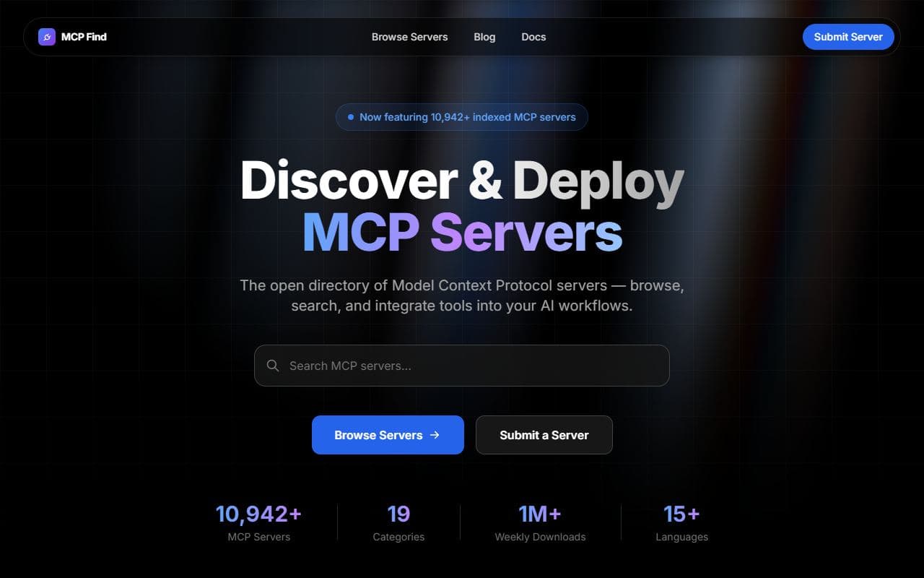Open Browse Servers in top navigation
Viewport: 924px width, 578px height.
click(x=409, y=37)
